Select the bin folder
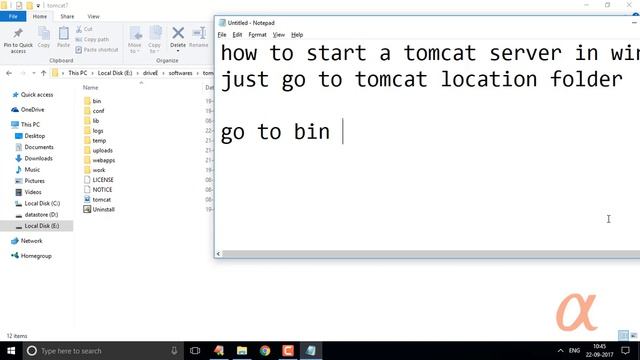 pos(97,101)
